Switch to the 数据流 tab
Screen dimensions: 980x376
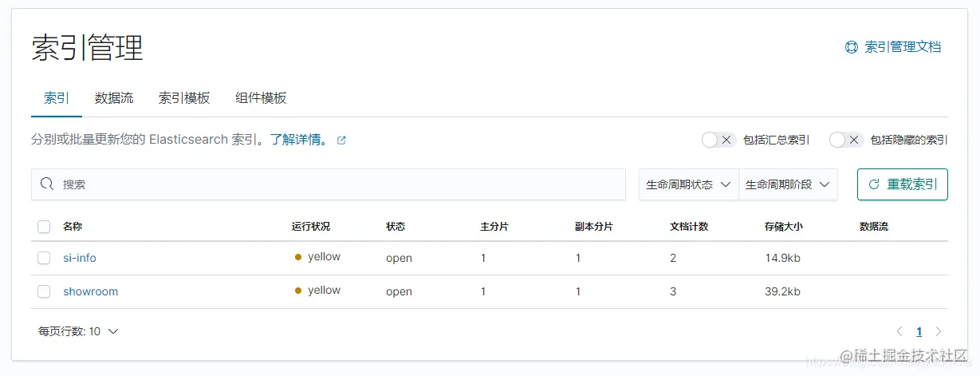point(114,98)
